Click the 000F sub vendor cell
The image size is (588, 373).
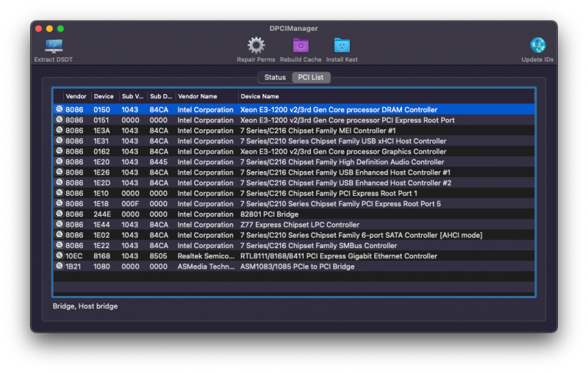pos(130,204)
